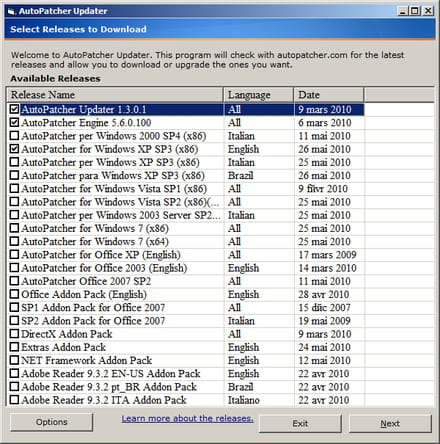
Task: Sort releases by Date column header
Action: point(329,95)
